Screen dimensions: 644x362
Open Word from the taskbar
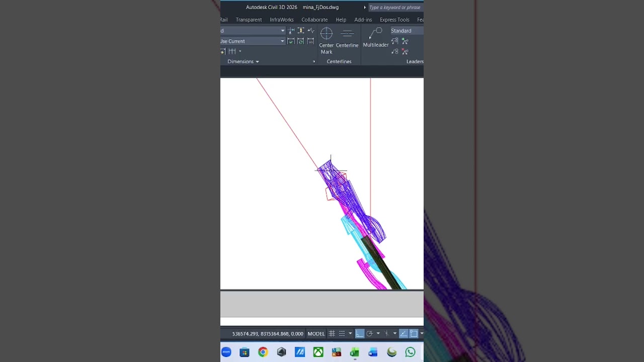coord(373,352)
